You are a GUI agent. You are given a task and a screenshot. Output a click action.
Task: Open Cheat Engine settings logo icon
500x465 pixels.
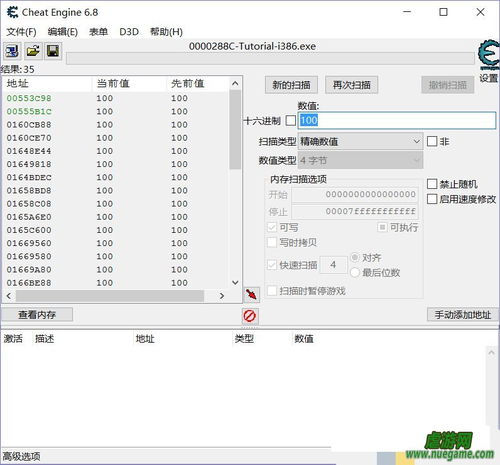pos(489,55)
